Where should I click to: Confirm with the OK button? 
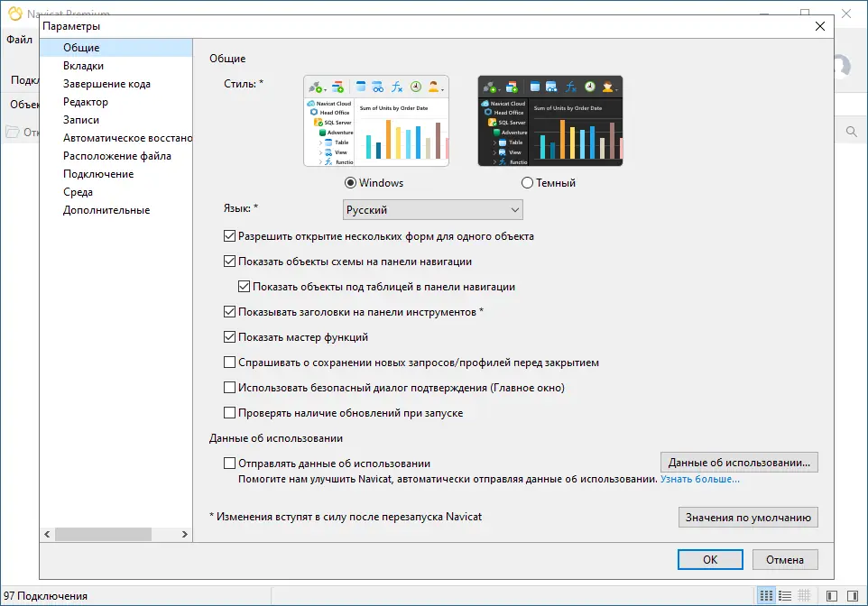tap(710, 559)
